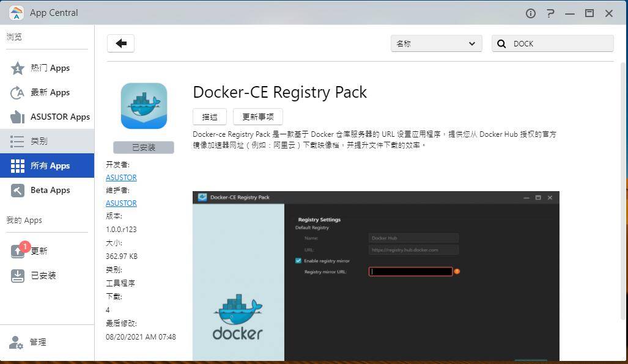Switch to the 描述 tab
Screen dimensions: 628x364
tap(210, 117)
